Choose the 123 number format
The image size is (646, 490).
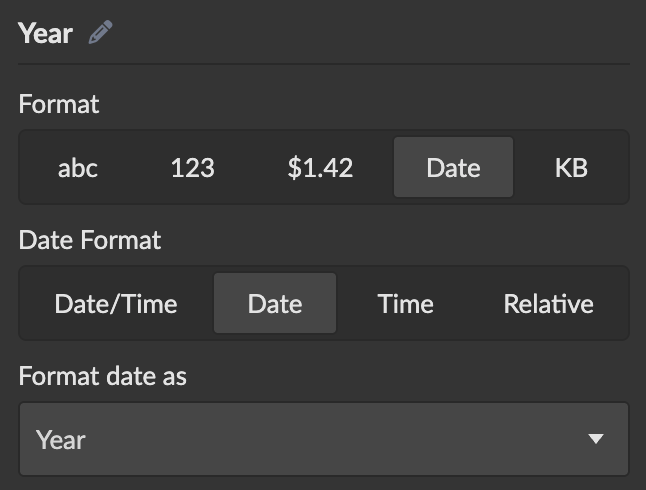[192, 168]
